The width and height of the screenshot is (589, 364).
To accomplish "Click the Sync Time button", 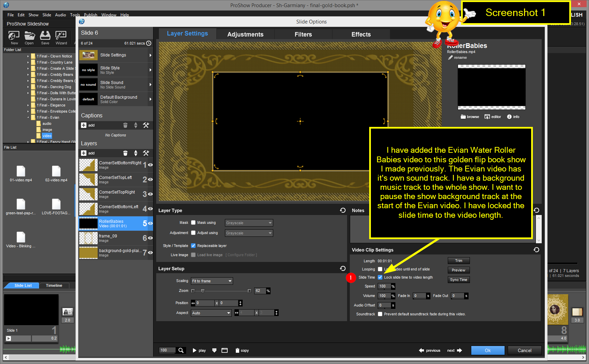I will tap(459, 280).
